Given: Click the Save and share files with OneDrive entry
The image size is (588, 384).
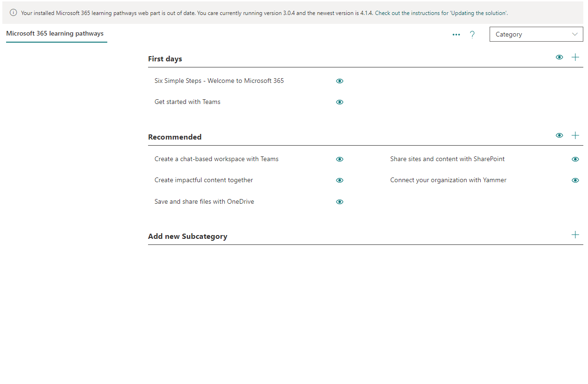Looking at the screenshot, I should tap(204, 201).
